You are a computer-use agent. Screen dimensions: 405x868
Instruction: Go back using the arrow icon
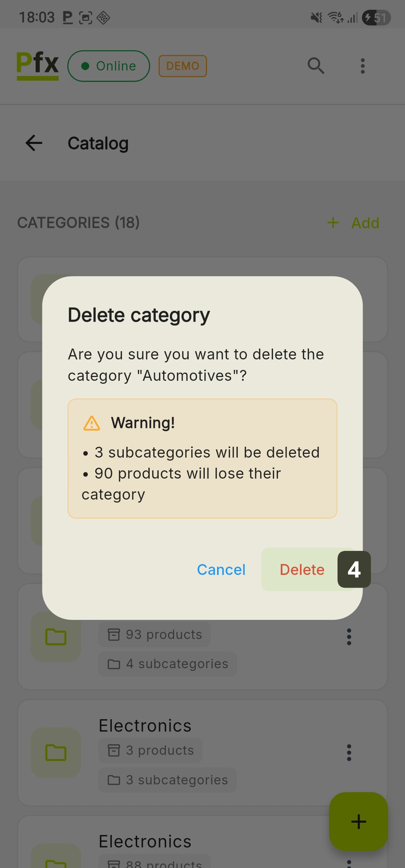[34, 143]
